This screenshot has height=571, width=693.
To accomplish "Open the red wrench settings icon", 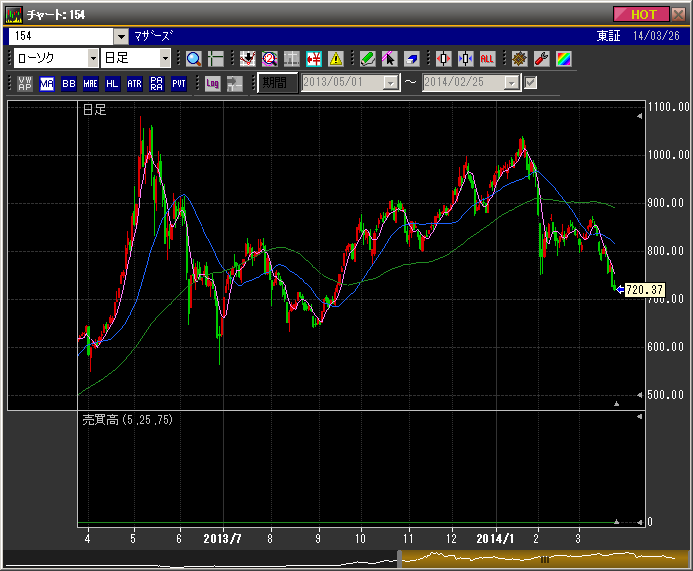I will click(x=542, y=59).
